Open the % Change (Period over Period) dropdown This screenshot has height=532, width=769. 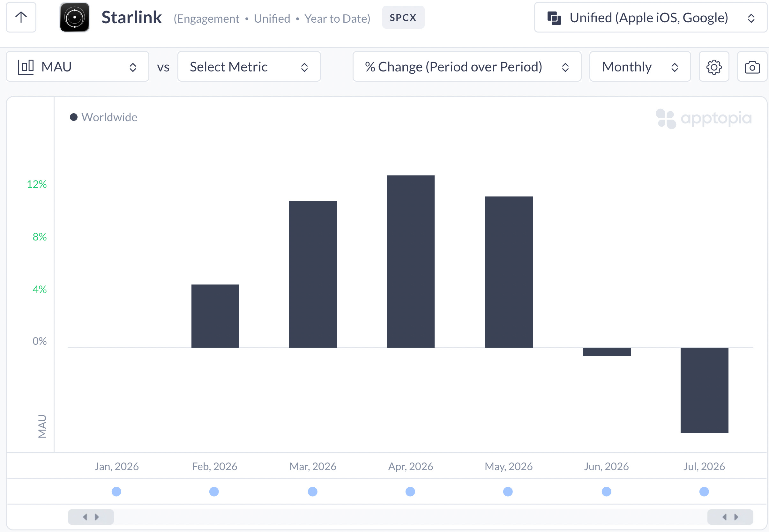(x=467, y=67)
